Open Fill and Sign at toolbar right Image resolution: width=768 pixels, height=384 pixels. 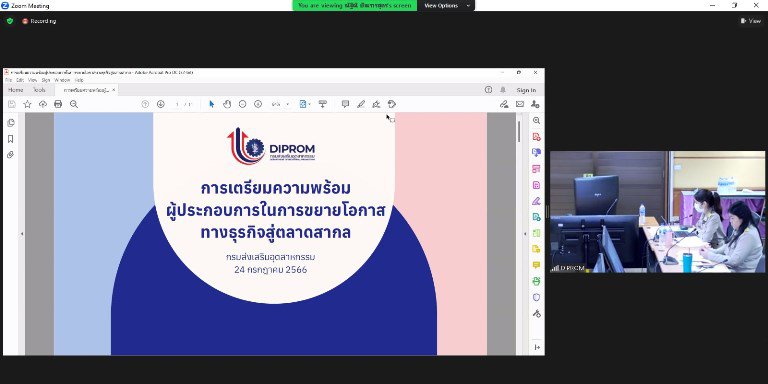pyautogui.click(x=504, y=104)
